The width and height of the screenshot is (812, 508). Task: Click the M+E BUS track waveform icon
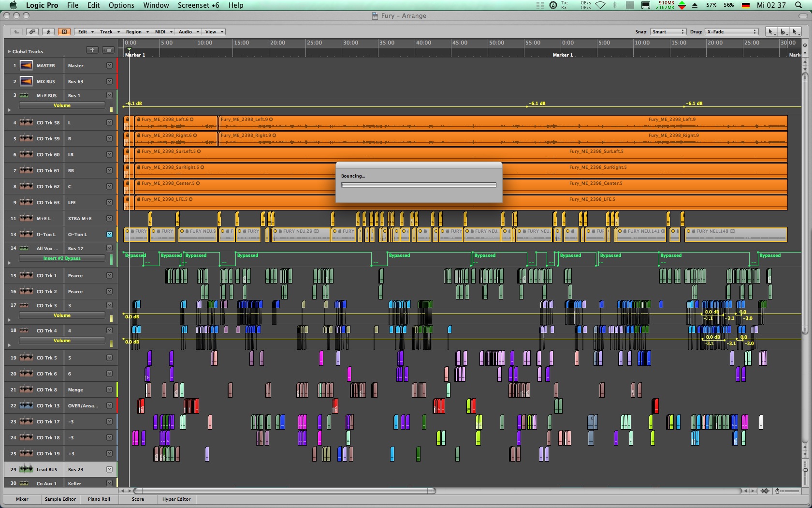coord(24,95)
